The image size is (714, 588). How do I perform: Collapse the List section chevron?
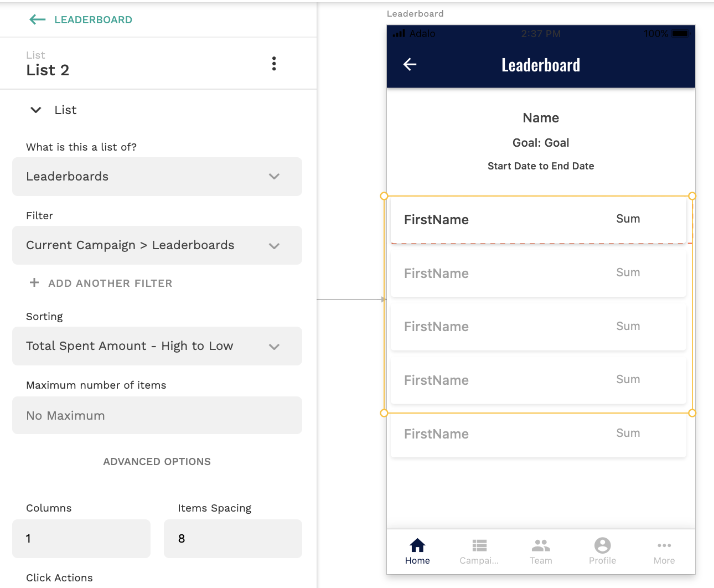coord(36,110)
